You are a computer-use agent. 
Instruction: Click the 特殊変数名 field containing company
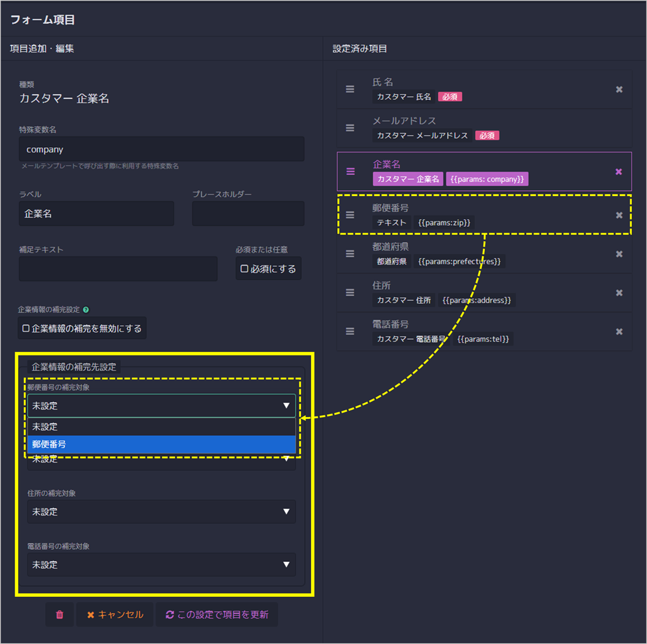(162, 150)
